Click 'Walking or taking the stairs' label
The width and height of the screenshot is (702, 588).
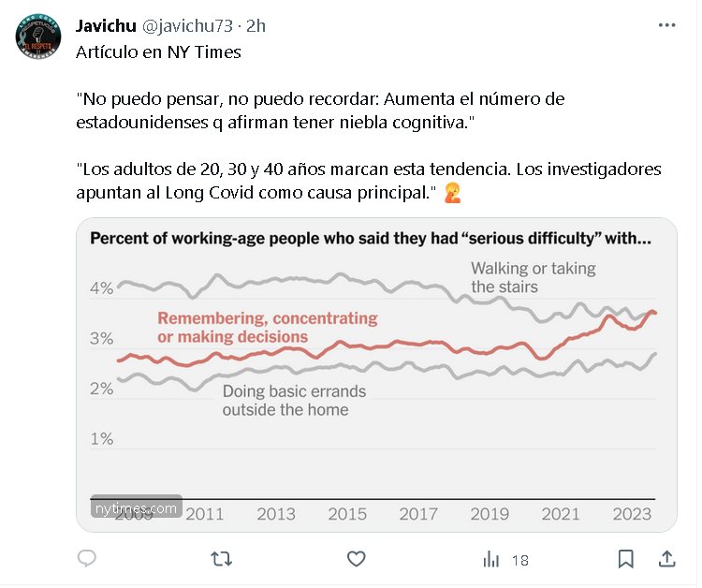tap(533, 277)
